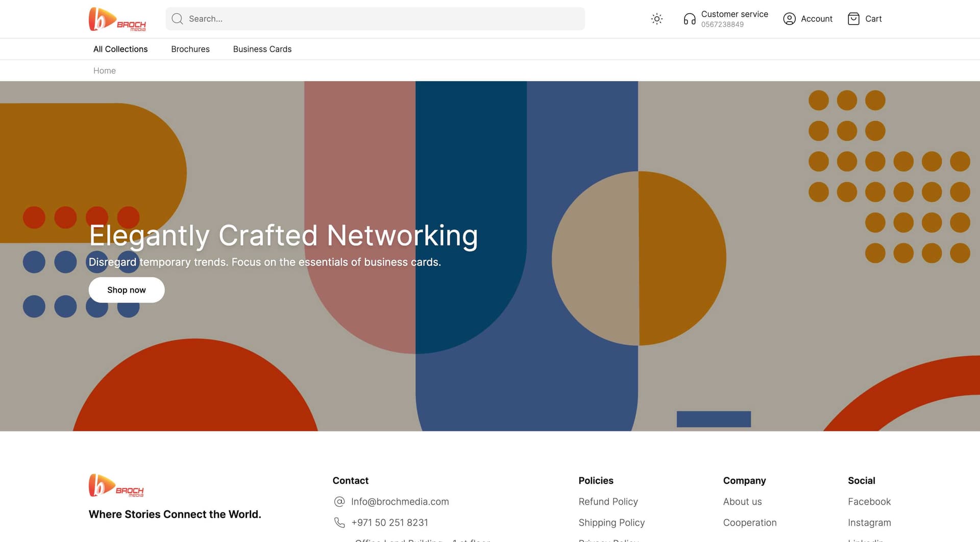Select All Collections in the navigation
Screen dimensions: 980x542
click(x=120, y=49)
